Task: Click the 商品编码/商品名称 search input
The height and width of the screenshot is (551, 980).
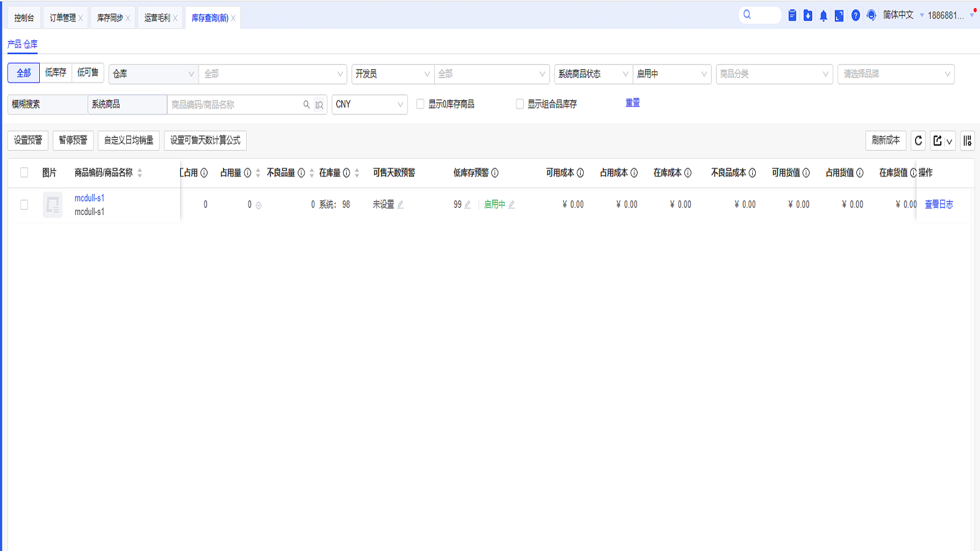Action: pyautogui.click(x=236, y=105)
